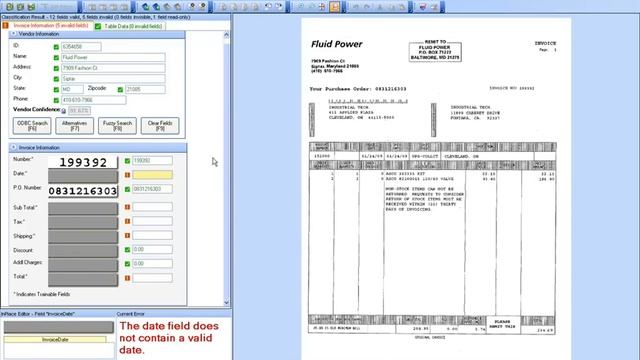This screenshot has height=360, width=640.
Task: Click the green check beside State field
Action: pyautogui.click(x=56, y=89)
